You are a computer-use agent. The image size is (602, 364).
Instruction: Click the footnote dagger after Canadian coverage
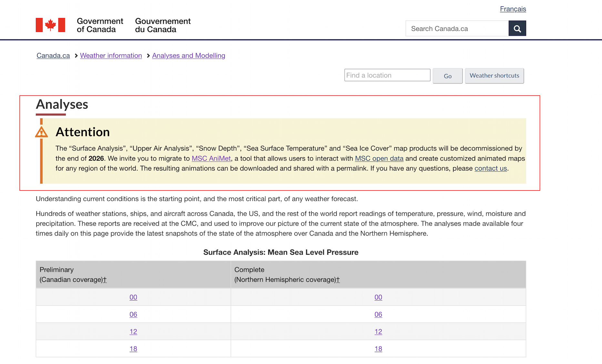105,280
